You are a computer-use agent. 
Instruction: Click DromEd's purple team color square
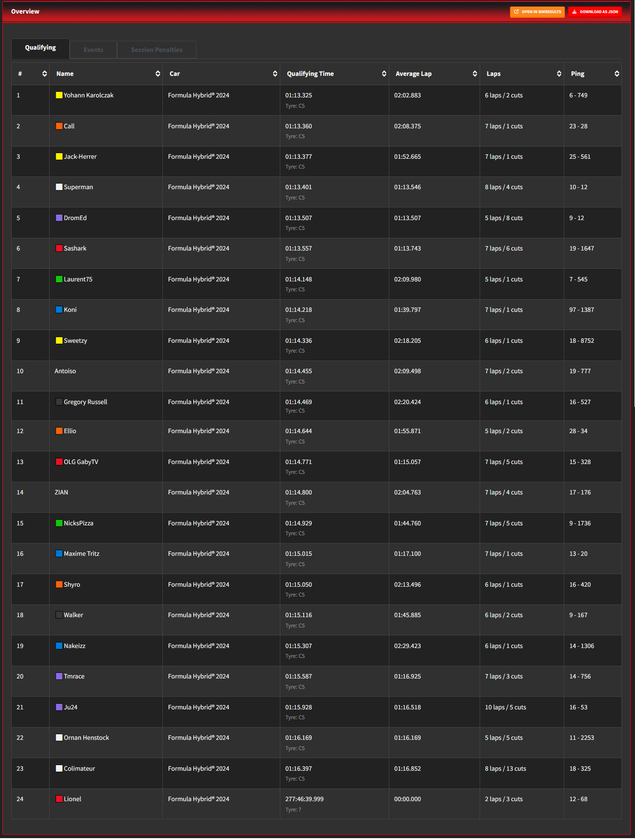[x=59, y=218]
